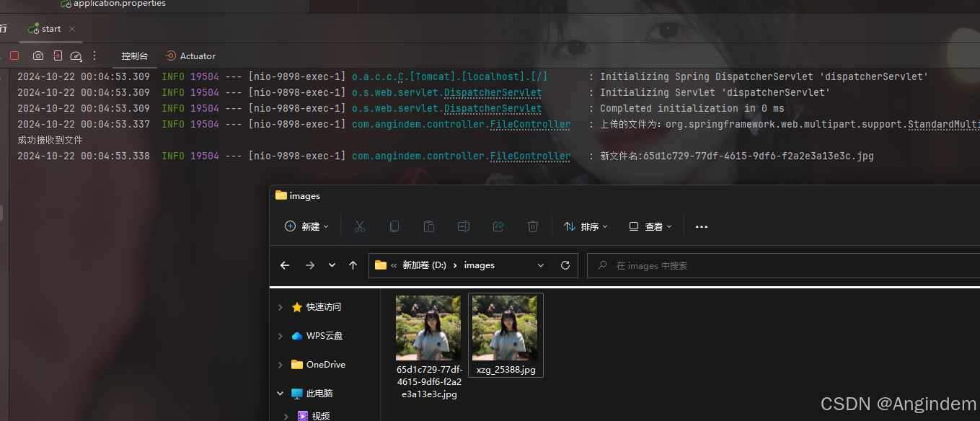
Task: Open the 排序 sort dropdown
Action: tap(586, 226)
